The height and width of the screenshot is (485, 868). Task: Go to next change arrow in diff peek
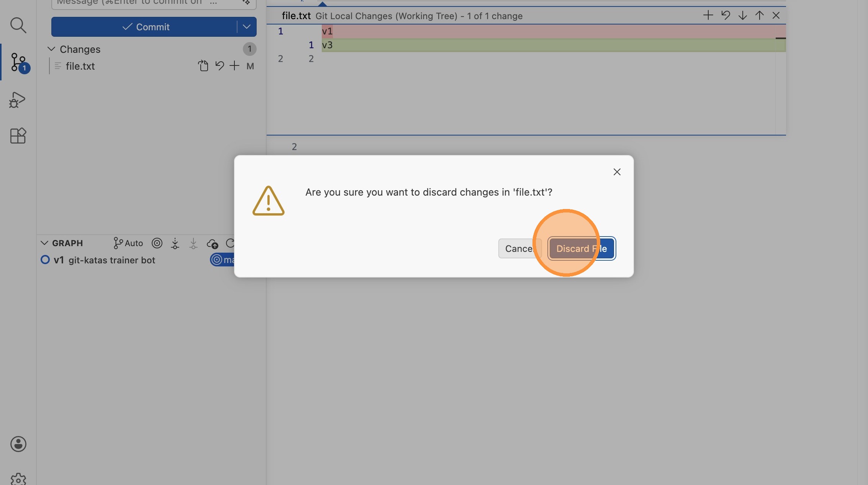point(742,16)
